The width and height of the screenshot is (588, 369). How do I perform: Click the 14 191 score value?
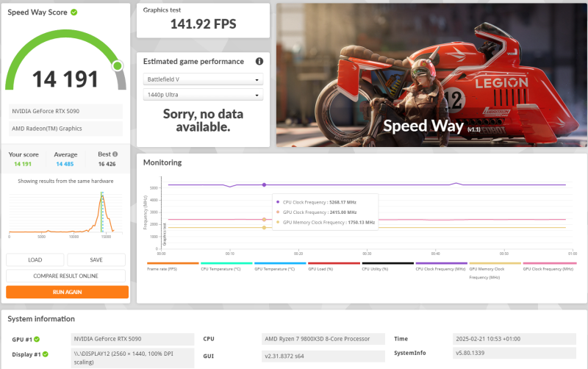pos(65,79)
